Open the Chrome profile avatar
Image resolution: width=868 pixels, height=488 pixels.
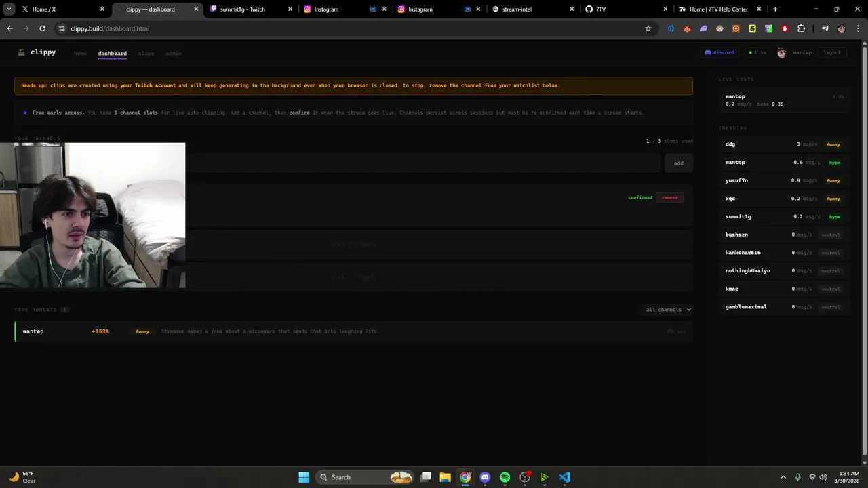pyautogui.click(x=842, y=28)
